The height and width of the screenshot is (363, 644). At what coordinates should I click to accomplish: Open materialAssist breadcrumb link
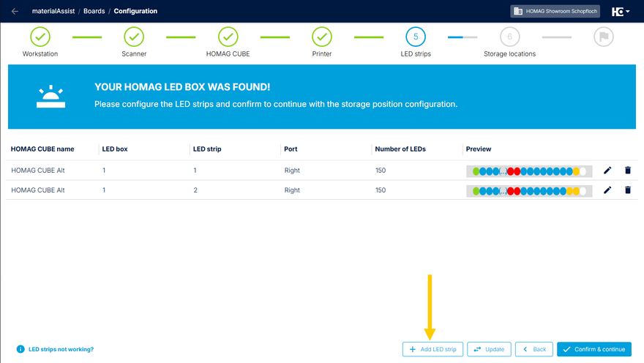(x=53, y=11)
